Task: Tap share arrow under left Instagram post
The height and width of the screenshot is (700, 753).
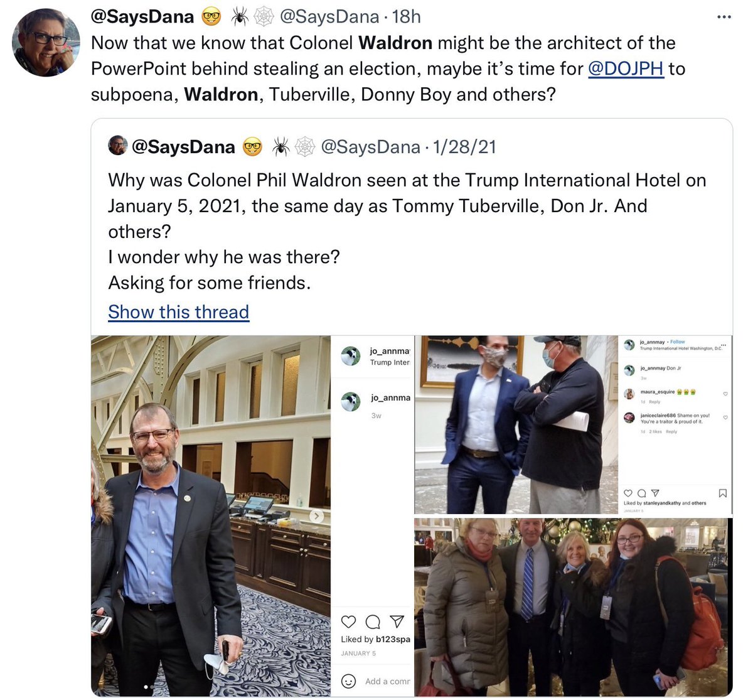Action: coord(397,622)
